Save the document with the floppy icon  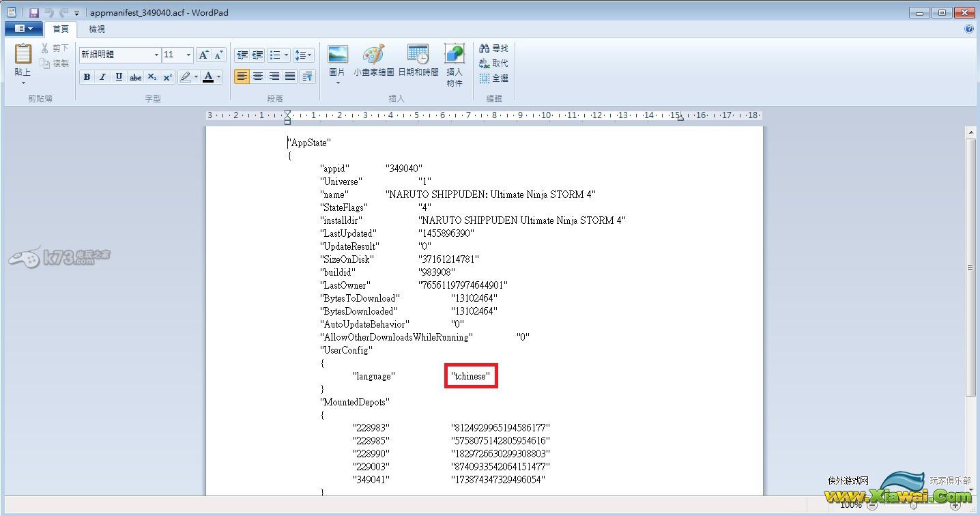point(33,12)
